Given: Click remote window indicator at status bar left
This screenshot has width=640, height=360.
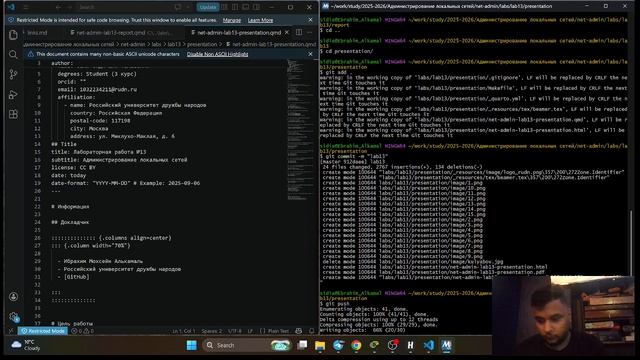Looking at the screenshot, I should tap(11, 331).
